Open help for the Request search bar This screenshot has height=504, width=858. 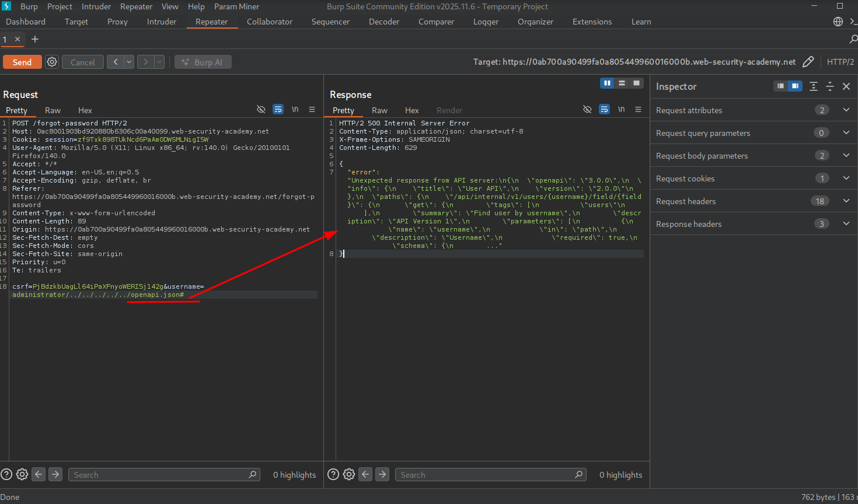[x=6, y=474]
